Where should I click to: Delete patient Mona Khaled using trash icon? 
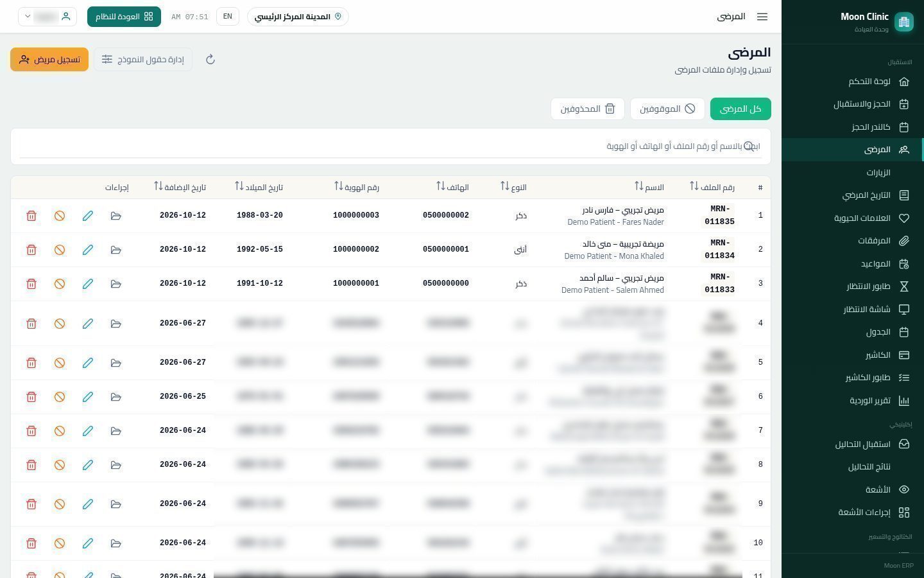click(x=31, y=250)
